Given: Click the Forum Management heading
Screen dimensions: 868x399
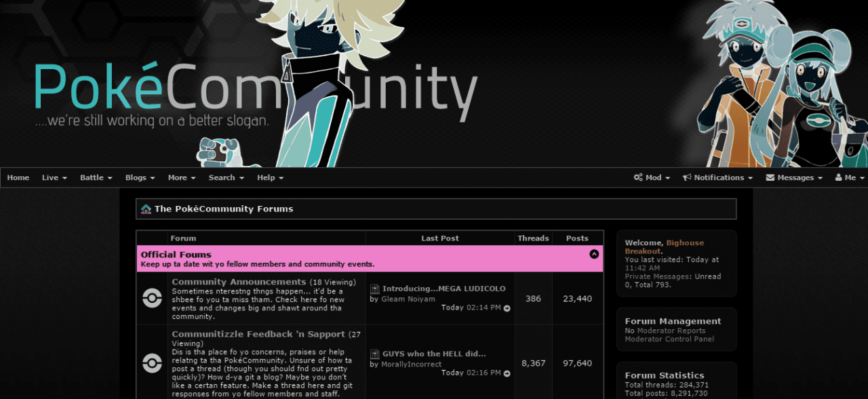Looking at the screenshot, I should [673, 321].
